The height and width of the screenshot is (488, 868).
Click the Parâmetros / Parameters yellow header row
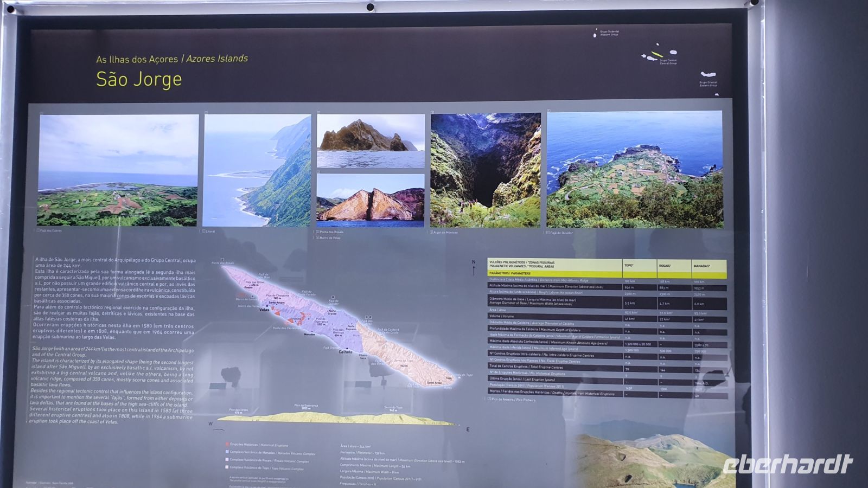coord(553,274)
